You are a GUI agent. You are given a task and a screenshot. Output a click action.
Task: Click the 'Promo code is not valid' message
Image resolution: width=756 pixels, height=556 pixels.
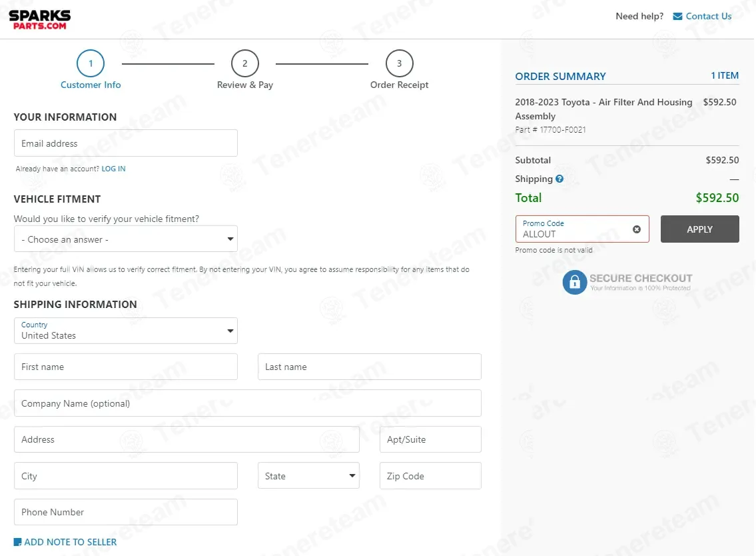point(554,250)
